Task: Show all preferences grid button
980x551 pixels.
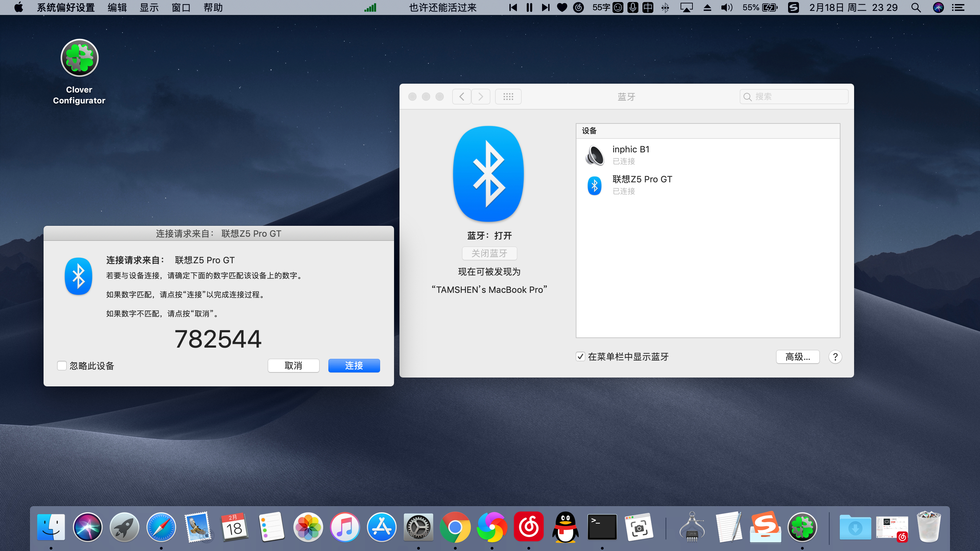Action: [x=508, y=97]
